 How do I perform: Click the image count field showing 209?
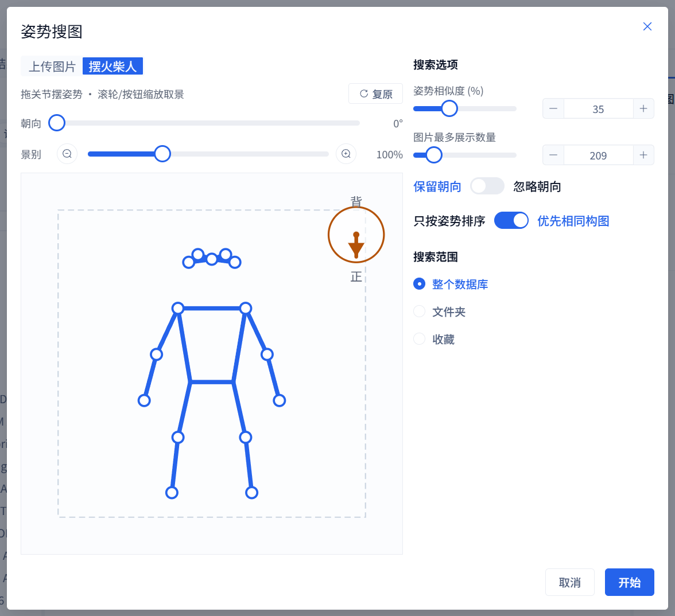pyautogui.click(x=598, y=155)
